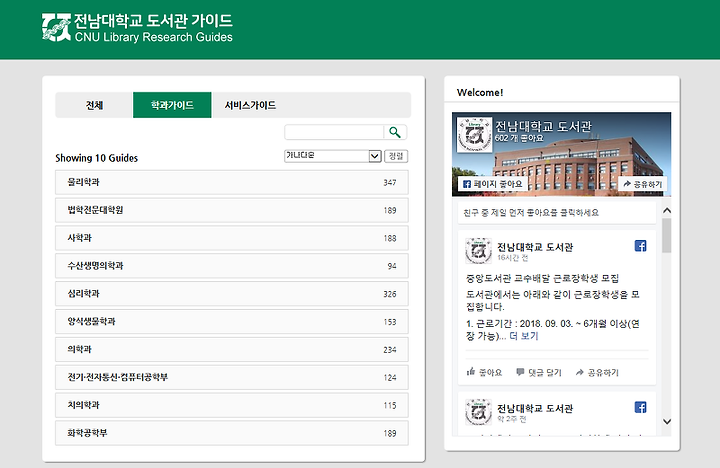This screenshot has height=468, width=720.
Task: Click the CNU Library Research Guides logo
Action: point(137,28)
